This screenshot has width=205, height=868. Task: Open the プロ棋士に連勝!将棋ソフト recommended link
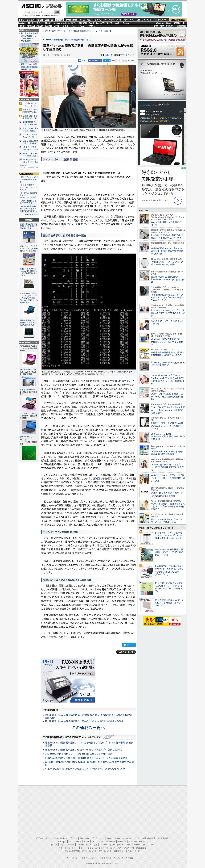point(79,754)
